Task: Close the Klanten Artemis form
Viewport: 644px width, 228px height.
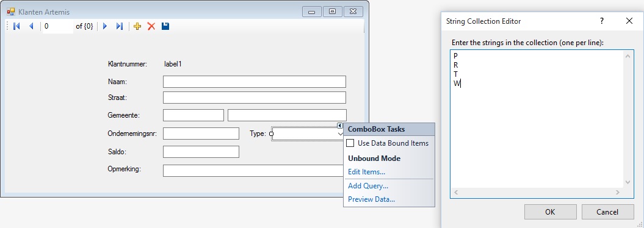Action: (x=353, y=12)
